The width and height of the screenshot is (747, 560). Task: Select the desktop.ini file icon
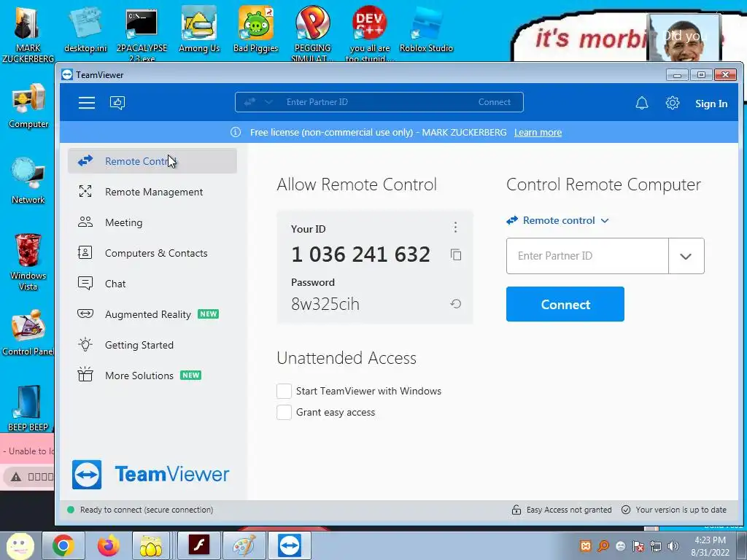(85, 30)
